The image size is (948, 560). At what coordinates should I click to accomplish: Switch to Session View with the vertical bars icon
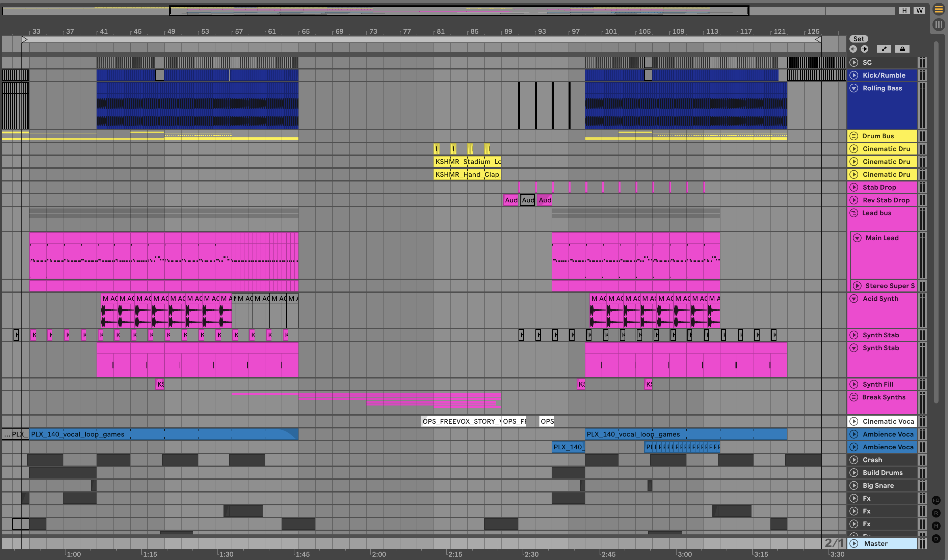point(939,25)
